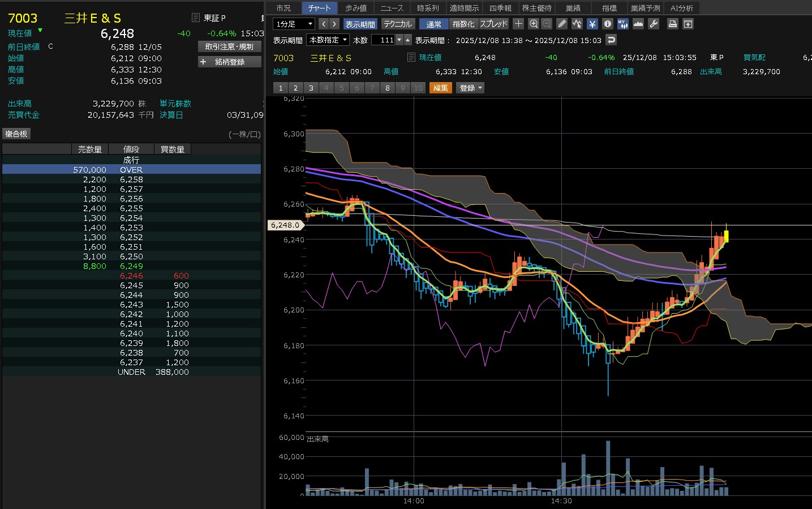Enable スプレッド spread mode
Screen dimensions: 812x509
pyautogui.click(x=493, y=24)
